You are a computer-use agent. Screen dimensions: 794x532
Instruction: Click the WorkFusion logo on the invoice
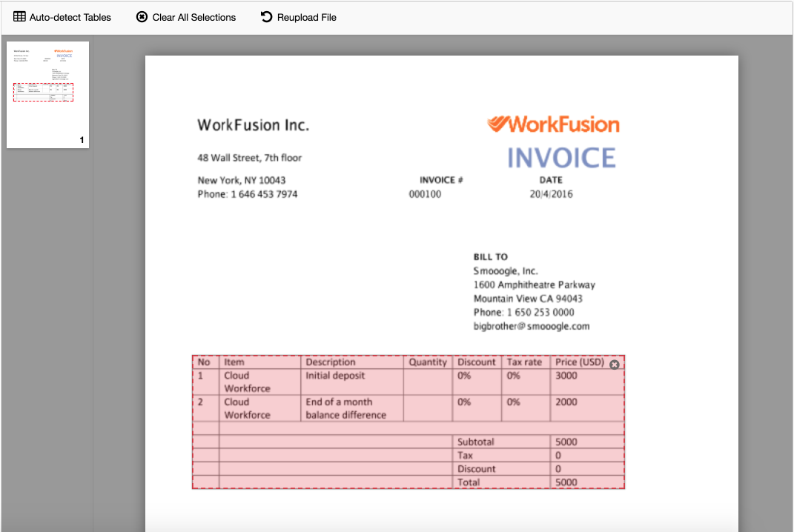tap(553, 124)
